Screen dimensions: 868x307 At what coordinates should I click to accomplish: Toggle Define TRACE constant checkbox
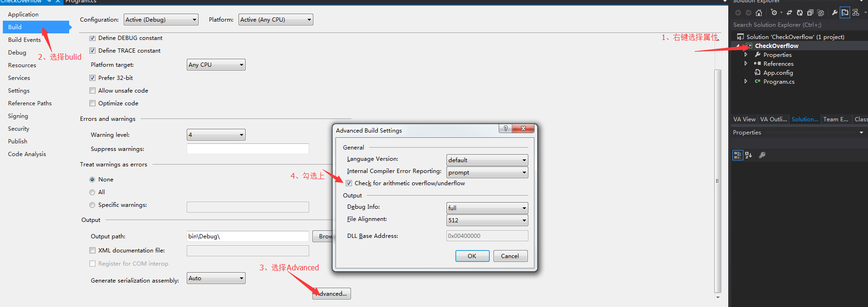93,51
